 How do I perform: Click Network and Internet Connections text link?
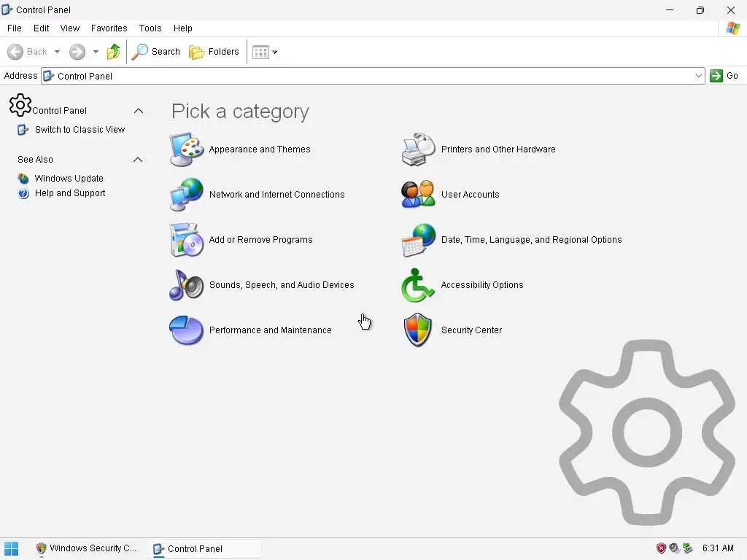(x=276, y=194)
